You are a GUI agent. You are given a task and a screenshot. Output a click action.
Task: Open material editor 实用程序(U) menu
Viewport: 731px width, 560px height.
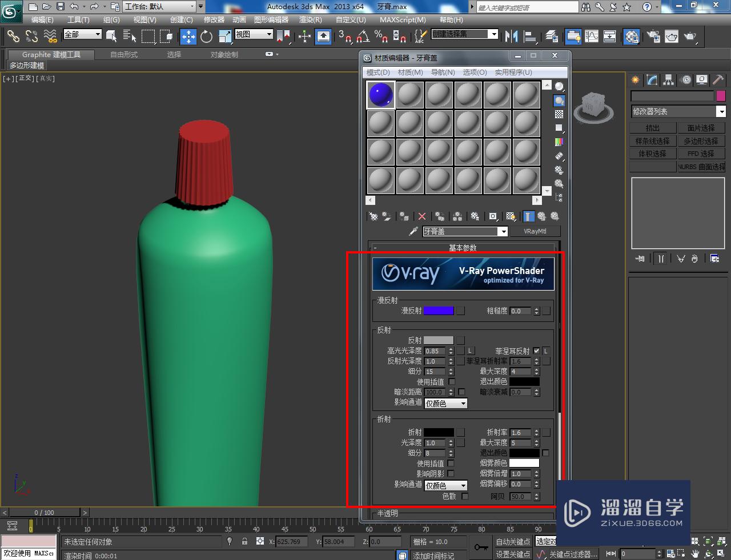click(x=513, y=72)
